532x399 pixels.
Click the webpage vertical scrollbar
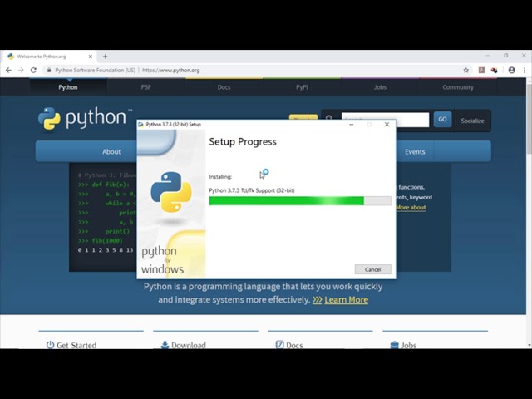(529, 119)
